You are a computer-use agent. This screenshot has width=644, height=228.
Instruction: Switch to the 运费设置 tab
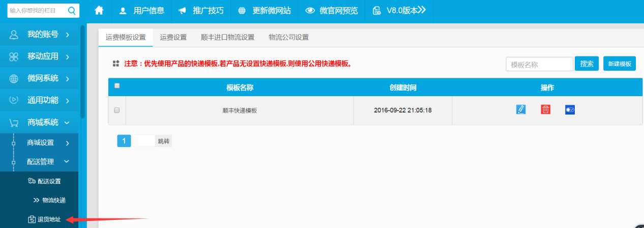(x=173, y=37)
